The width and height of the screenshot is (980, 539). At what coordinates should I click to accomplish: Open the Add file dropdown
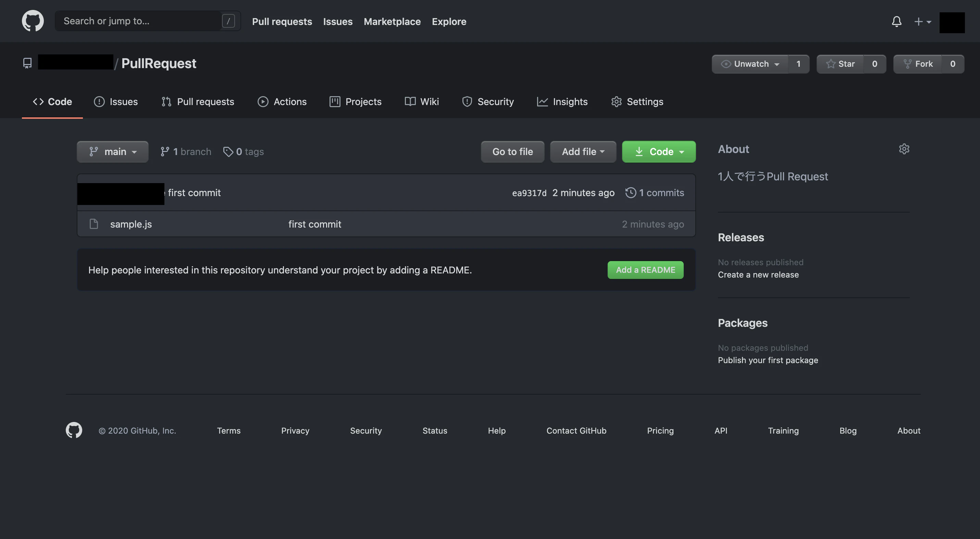pyautogui.click(x=583, y=152)
